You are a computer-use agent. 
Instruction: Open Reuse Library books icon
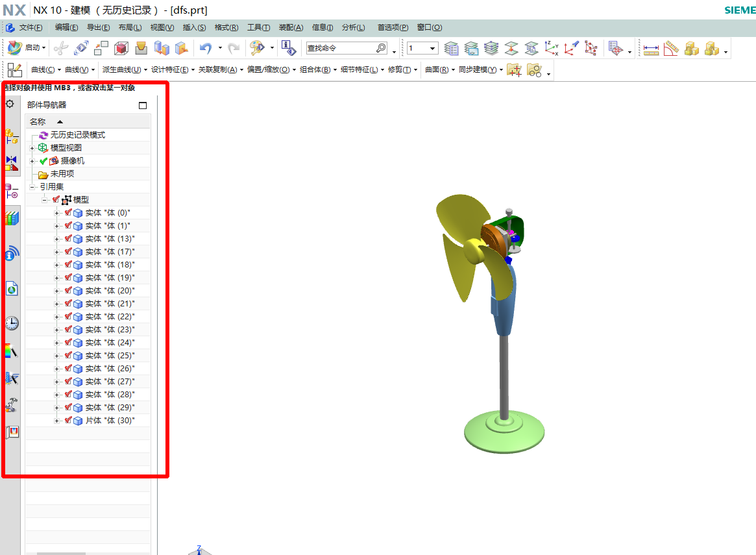(x=12, y=218)
